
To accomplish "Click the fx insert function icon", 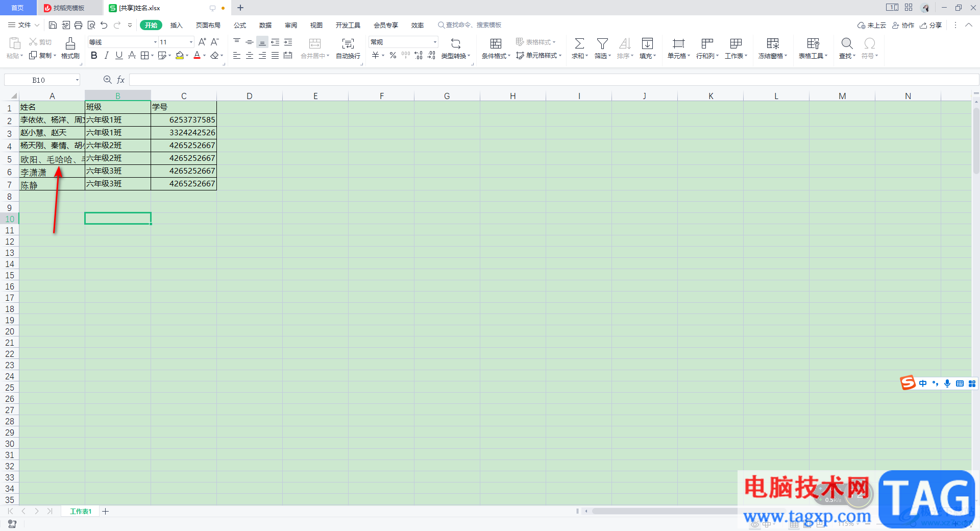I will 121,80.
